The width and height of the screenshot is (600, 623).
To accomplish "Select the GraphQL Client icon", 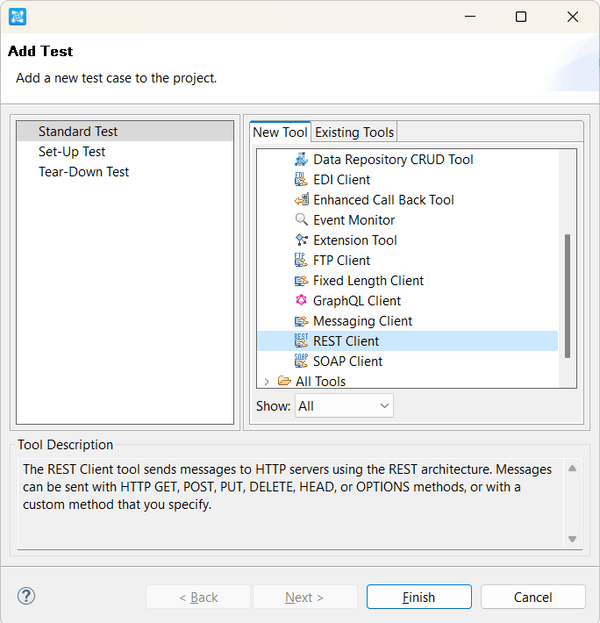I will pos(301,301).
